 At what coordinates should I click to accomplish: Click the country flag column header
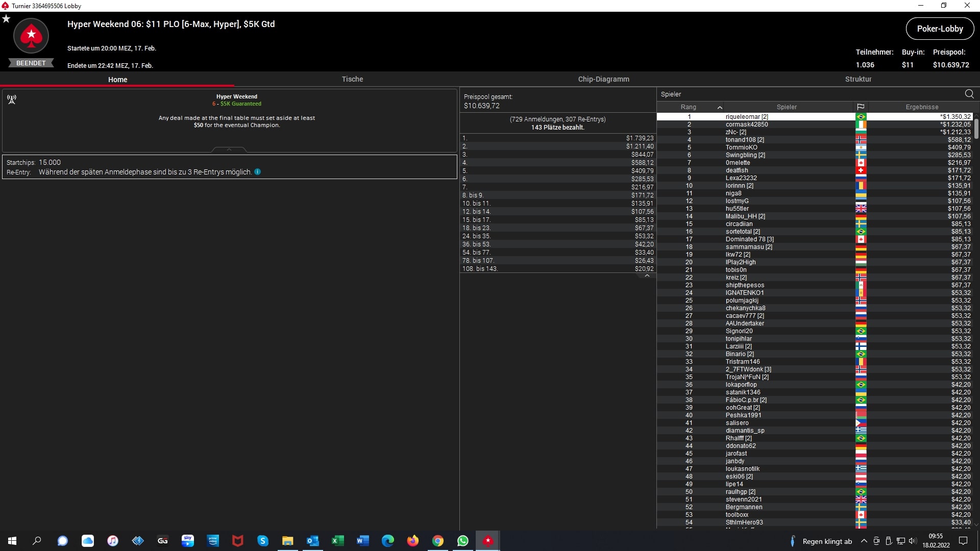(x=861, y=107)
